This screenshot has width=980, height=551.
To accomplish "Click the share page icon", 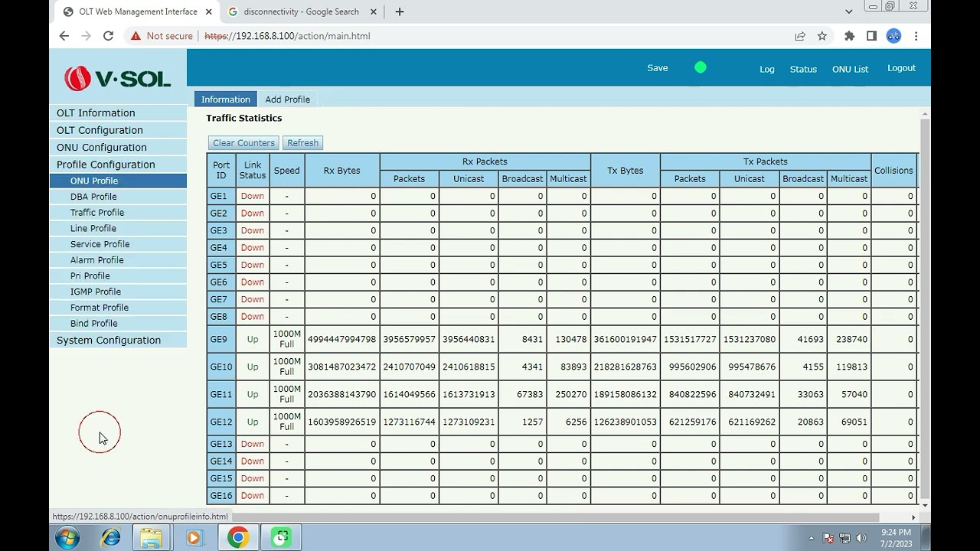I will (800, 36).
